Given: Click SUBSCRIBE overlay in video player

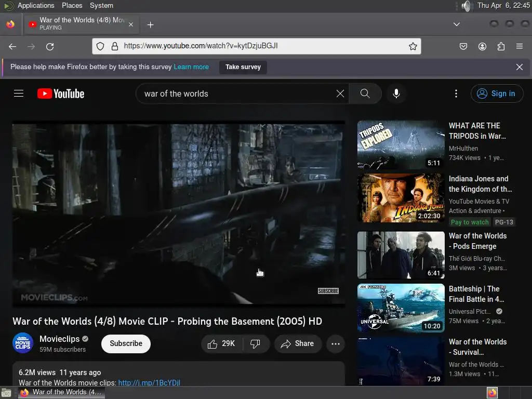Looking at the screenshot, I should click(328, 291).
